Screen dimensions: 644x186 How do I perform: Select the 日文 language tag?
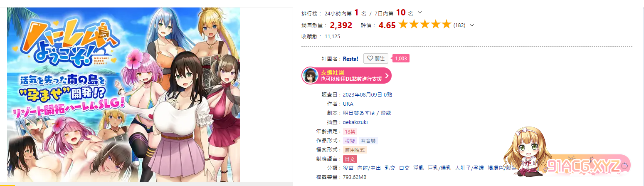350,159
